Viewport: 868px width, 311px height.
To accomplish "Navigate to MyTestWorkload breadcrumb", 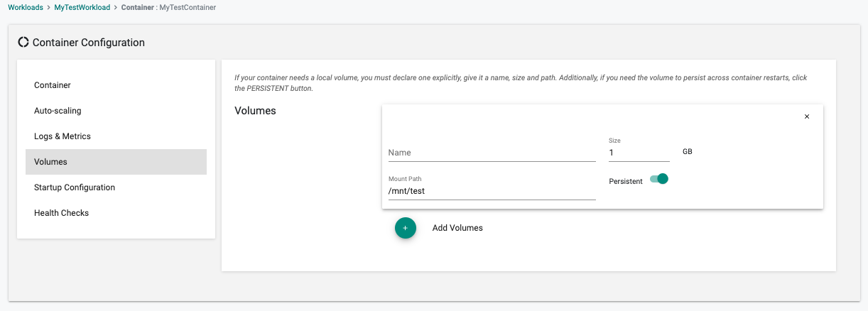I will pos(82,7).
